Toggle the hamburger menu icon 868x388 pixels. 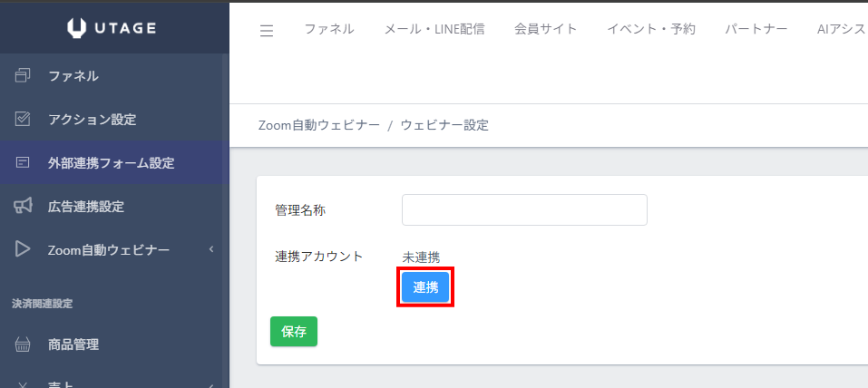tap(267, 31)
